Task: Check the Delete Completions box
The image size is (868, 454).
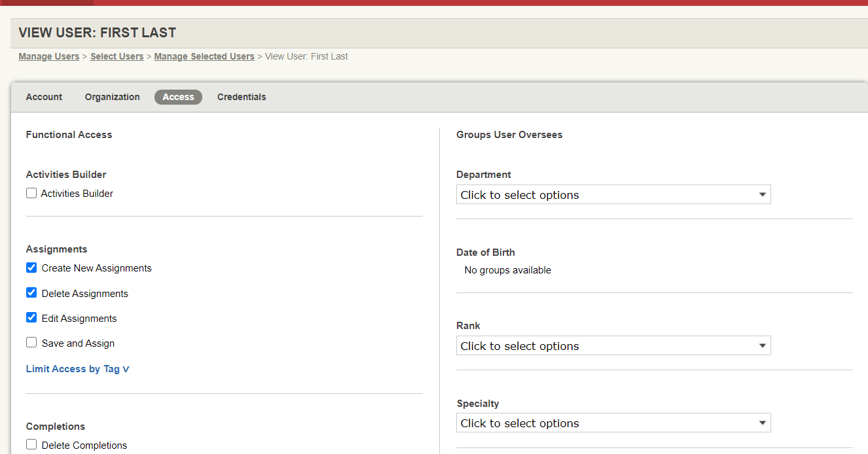Action: click(31, 444)
